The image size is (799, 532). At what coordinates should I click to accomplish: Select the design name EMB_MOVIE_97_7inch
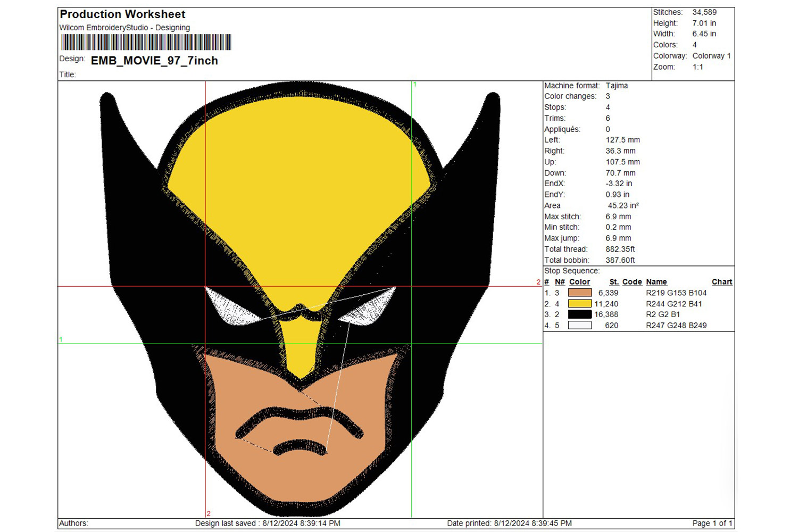(154, 61)
